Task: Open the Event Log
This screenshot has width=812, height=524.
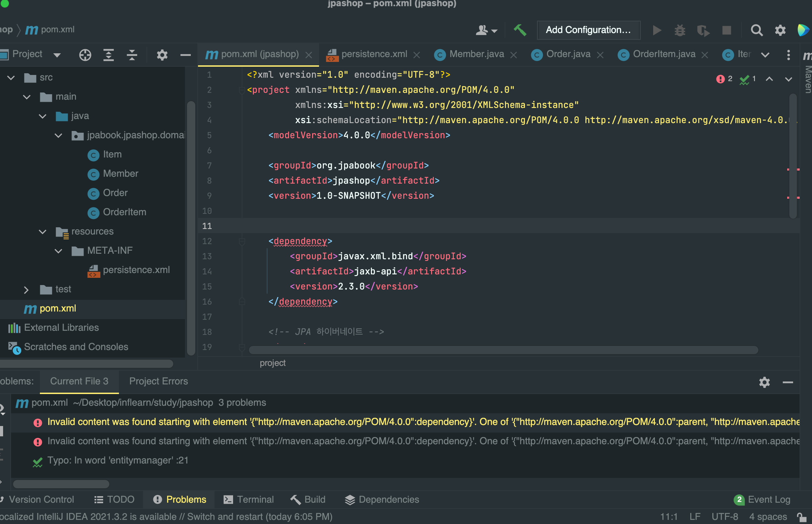Action: [762, 499]
